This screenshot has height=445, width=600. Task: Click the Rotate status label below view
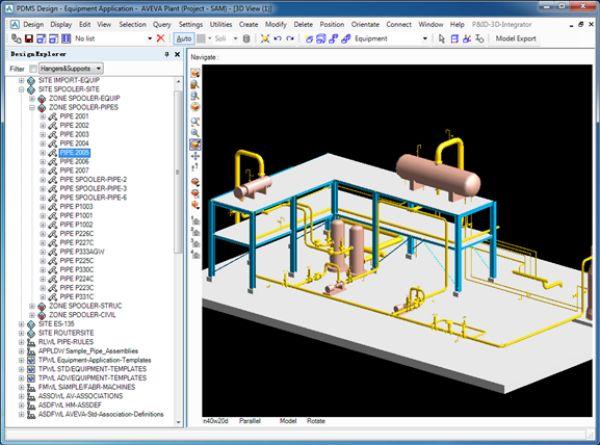[x=316, y=421]
